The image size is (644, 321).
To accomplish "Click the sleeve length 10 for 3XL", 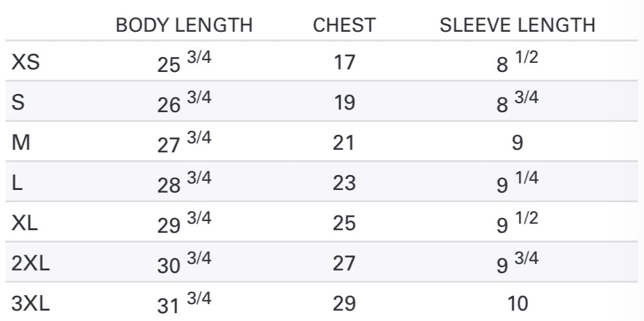I will pyautogui.click(x=518, y=304).
